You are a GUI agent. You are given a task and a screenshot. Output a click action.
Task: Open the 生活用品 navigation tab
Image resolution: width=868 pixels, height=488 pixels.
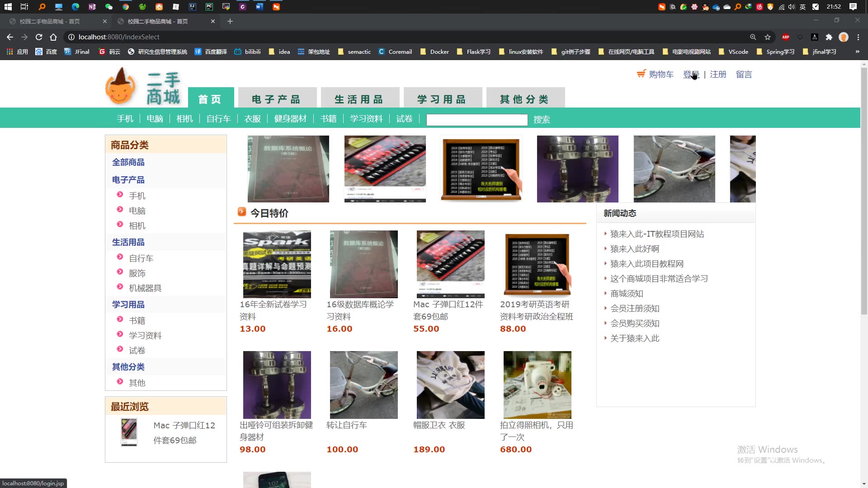coord(360,99)
